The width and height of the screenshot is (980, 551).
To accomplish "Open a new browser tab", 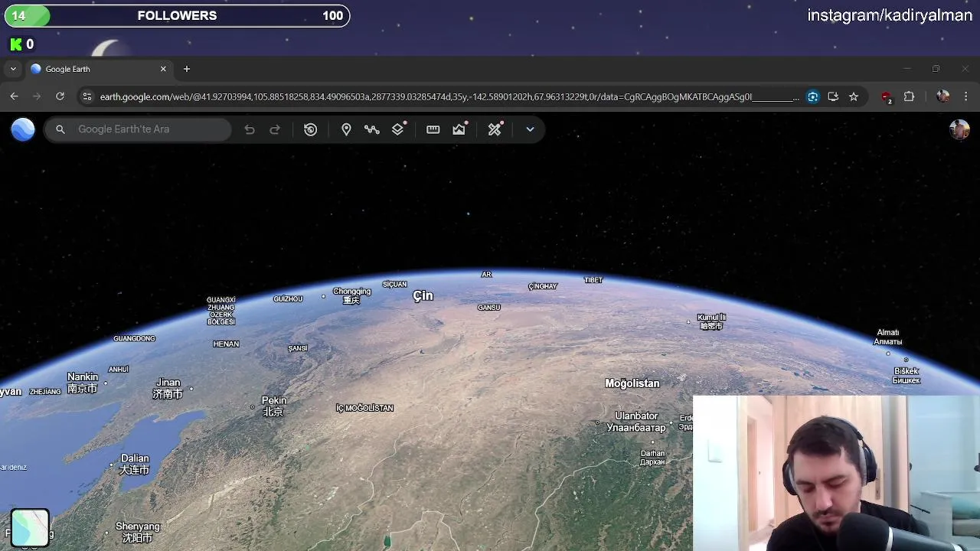I will point(187,69).
